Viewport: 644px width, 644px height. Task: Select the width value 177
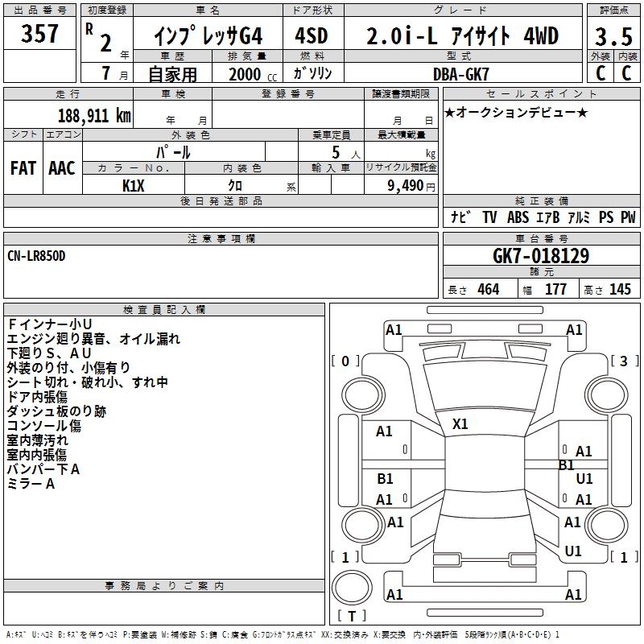pos(555,289)
